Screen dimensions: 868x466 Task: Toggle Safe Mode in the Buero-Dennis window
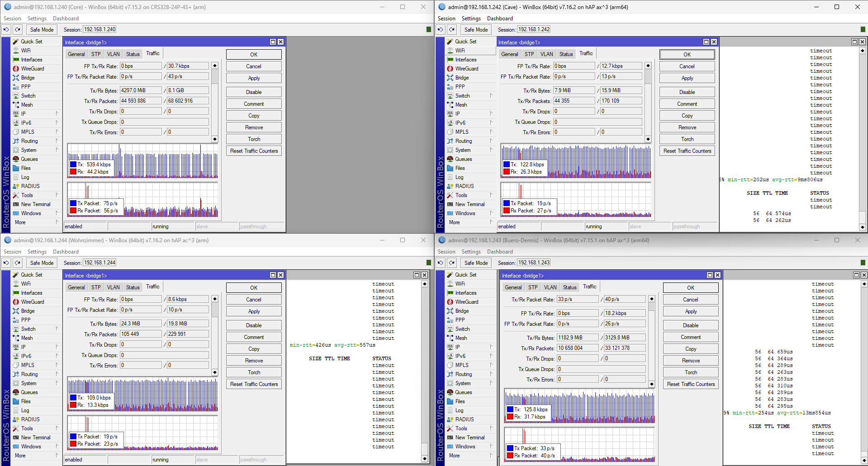click(x=476, y=263)
